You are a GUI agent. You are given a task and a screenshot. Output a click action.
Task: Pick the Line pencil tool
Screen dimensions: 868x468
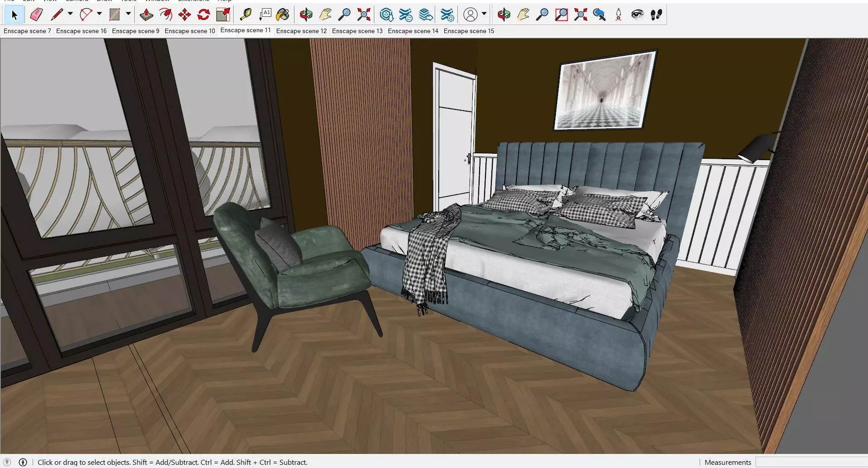[57, 15]
